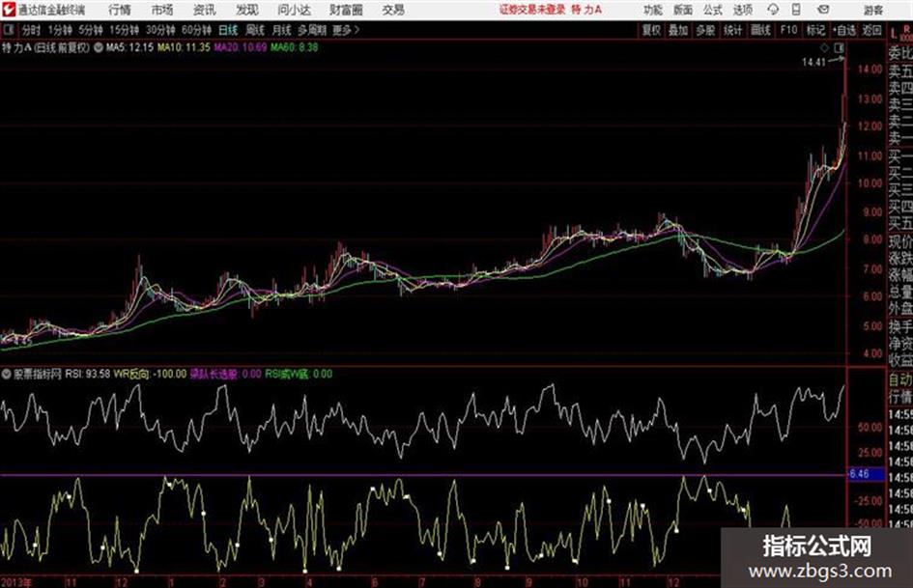This screenshot has width=913, height=588.
Task: Switch to 1分钟 period
Action: click(x=60, y=30)
